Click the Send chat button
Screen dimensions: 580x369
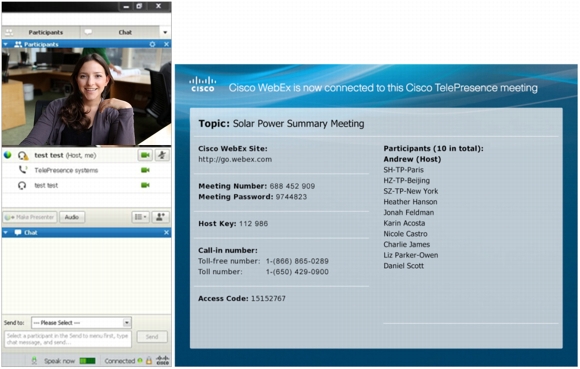tap(152, 337)
